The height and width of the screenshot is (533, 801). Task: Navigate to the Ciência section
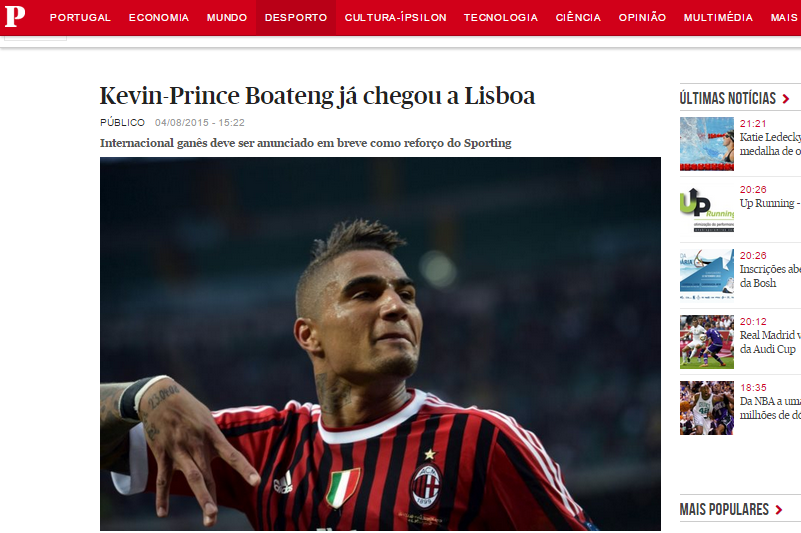[578, 17]
